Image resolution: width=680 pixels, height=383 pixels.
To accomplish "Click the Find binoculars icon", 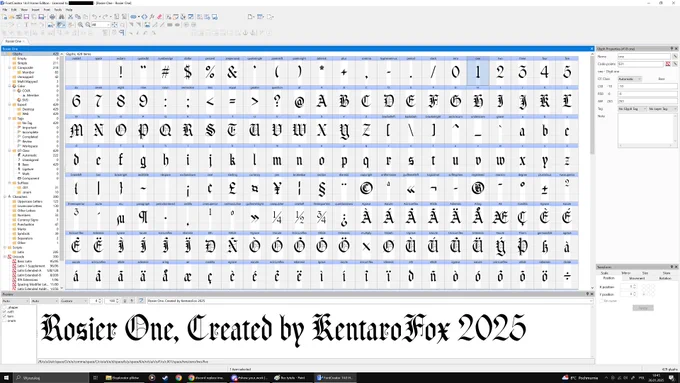I will [x=61, y=17].
